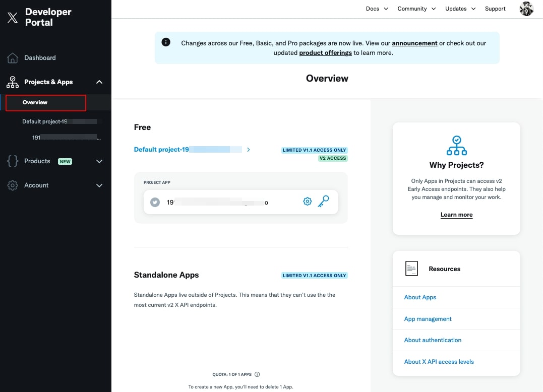
Task: Collapse the Projects & Apps section
Action: click(99, 82)
